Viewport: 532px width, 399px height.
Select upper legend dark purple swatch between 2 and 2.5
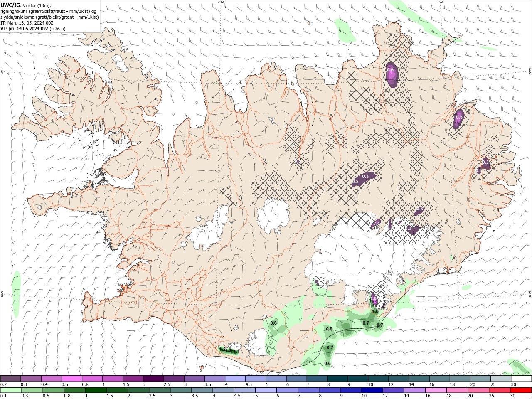(153, 379)
